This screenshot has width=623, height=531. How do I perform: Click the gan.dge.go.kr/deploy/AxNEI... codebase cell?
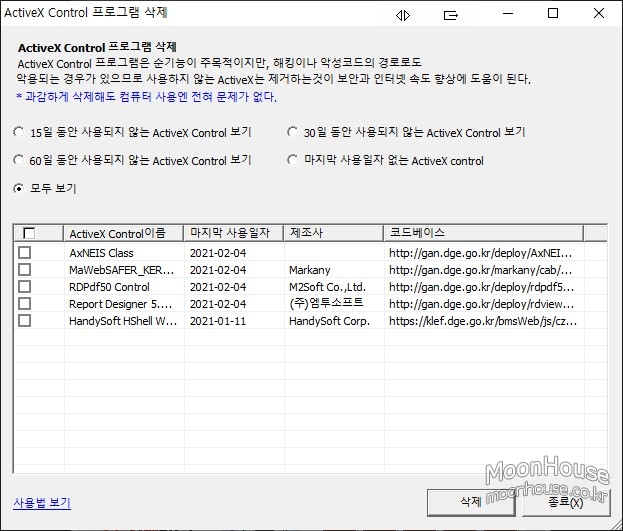coord(484,253)
